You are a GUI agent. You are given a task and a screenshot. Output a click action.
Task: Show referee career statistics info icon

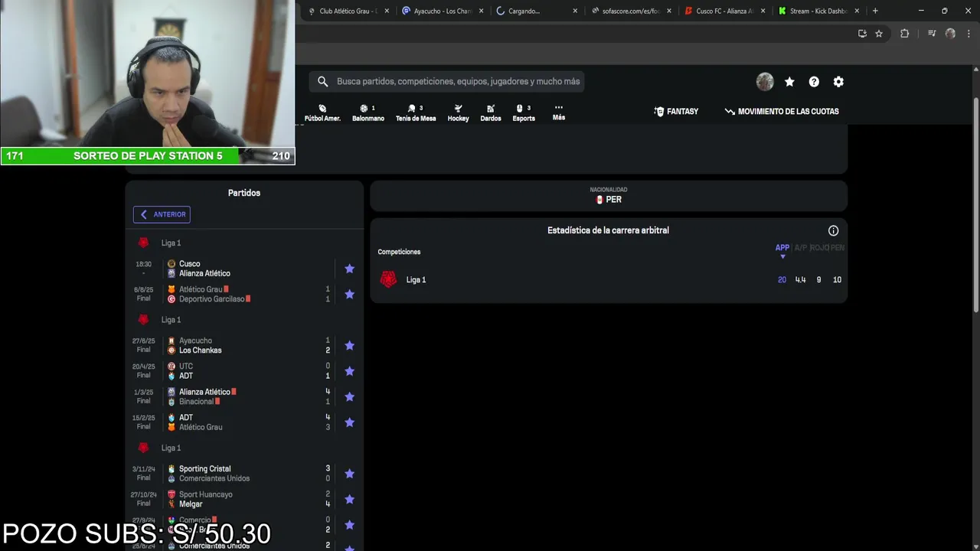tap(833, 230)
